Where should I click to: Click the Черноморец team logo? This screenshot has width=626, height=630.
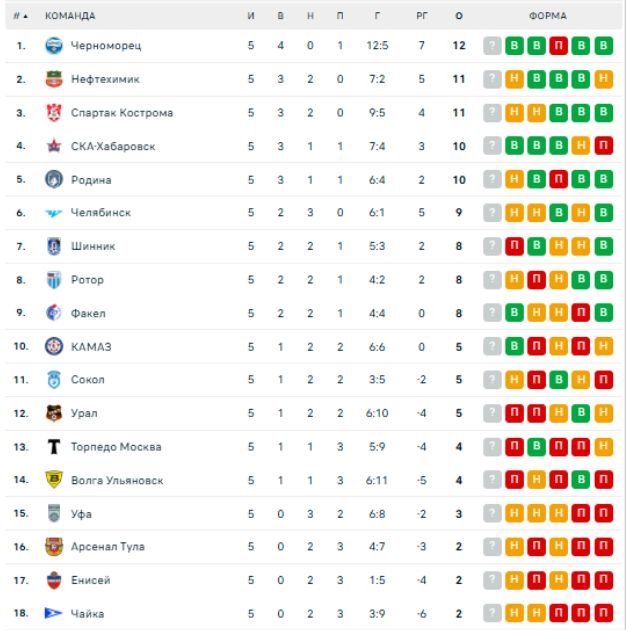[54, 46]
